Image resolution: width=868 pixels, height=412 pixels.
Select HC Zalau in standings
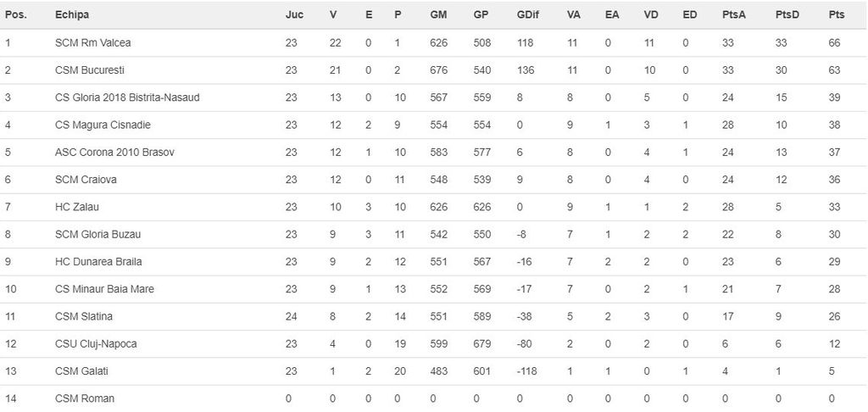point(77,207)
